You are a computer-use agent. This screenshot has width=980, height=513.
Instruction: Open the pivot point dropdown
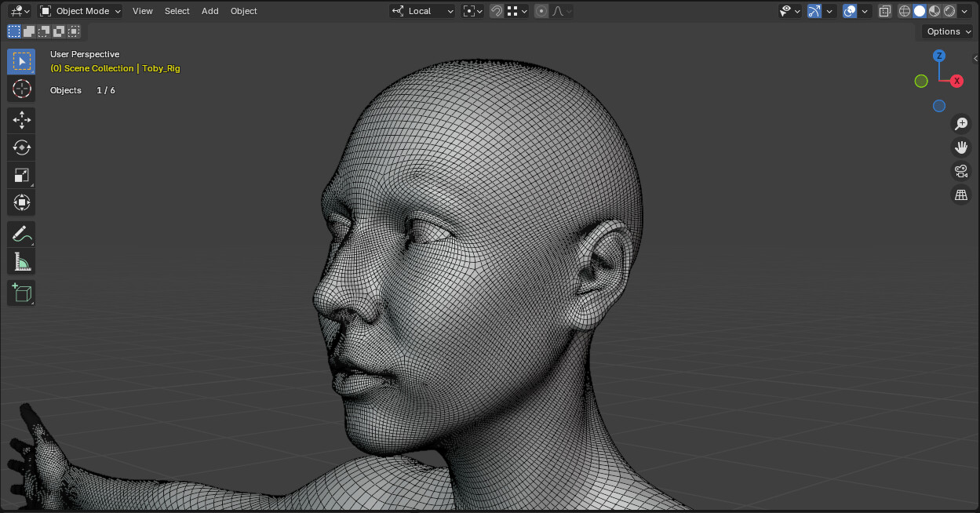(472, 11)
